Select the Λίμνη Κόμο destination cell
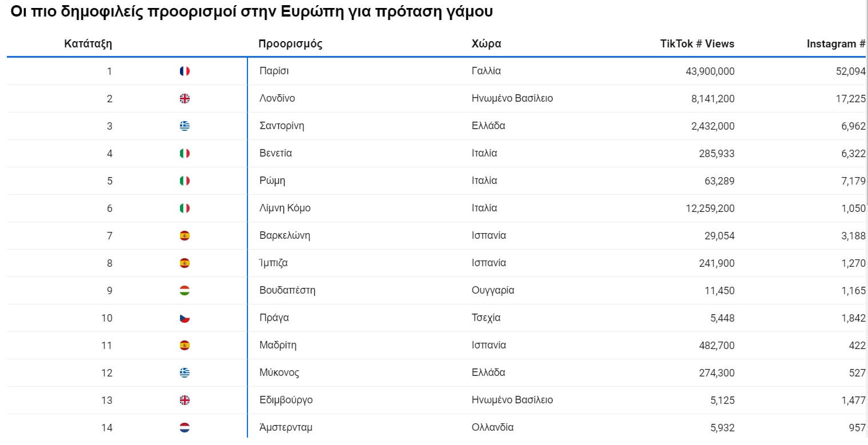 [x=285, y=209]
